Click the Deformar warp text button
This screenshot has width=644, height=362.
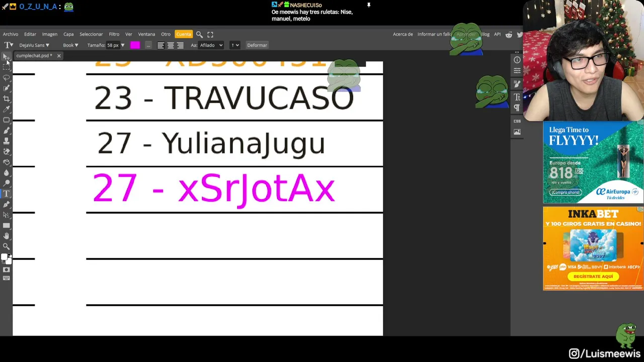pos(257,45)
